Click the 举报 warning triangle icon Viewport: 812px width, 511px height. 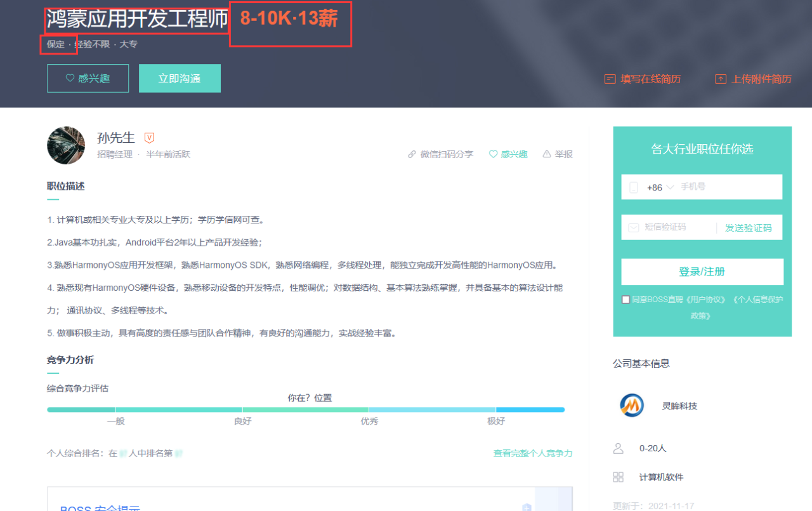click(547, 154)
